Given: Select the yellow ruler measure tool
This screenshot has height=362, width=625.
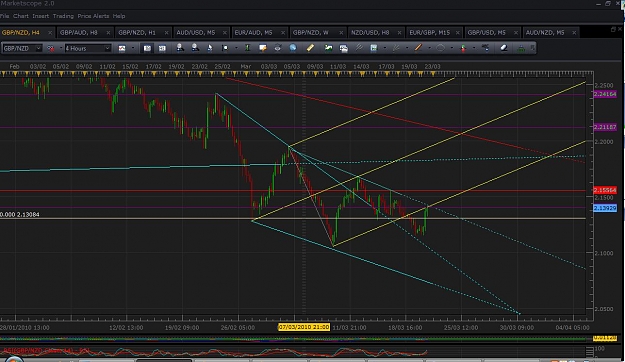Looking at the screenshot, I should [310, 48].
